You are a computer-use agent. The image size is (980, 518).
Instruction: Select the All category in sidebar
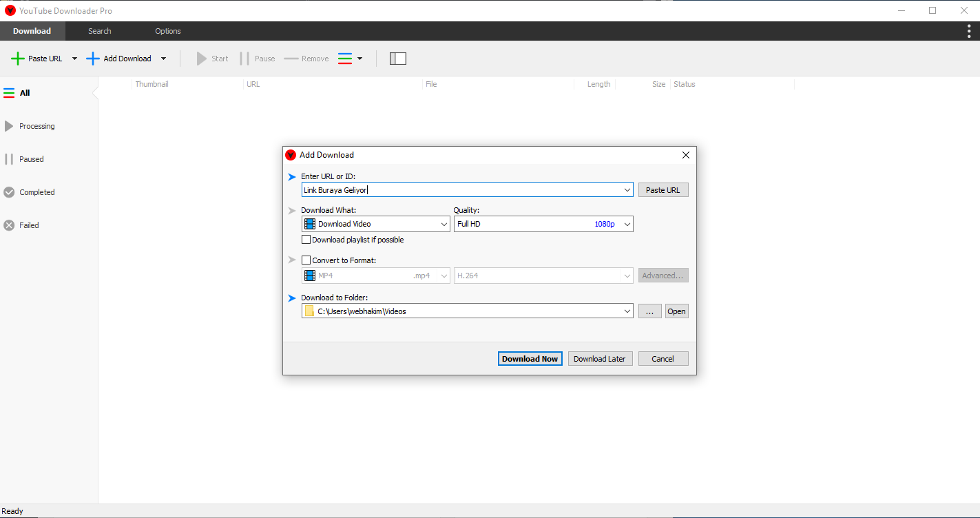pyautogui.click(x=48, y=93)
